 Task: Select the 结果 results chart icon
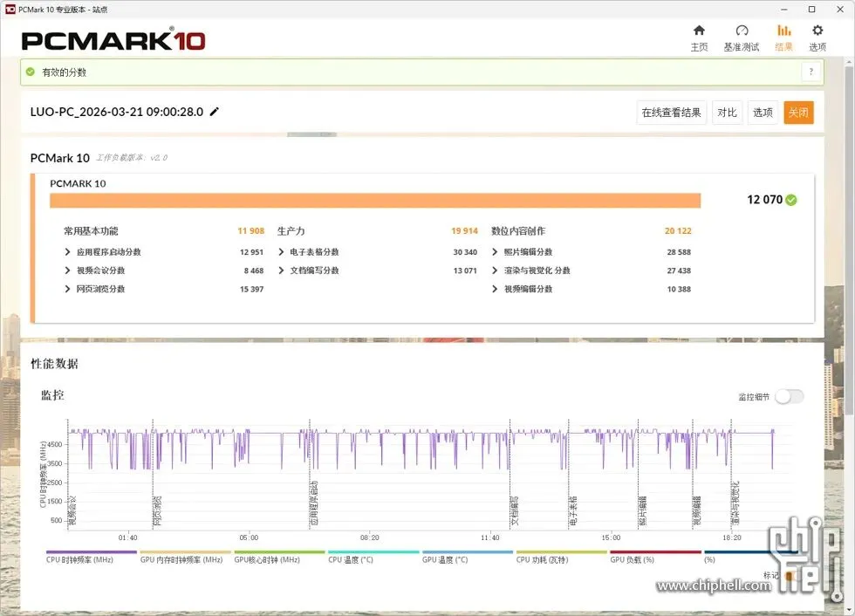(x=783, y=31)
